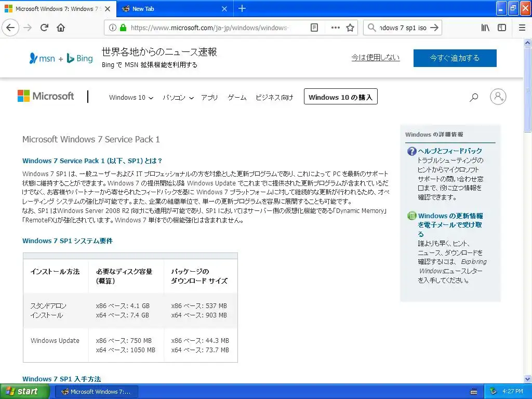This screenshot has width=532, height=399.
Task: Click 今は使用しない link
Action: [375, 57]
